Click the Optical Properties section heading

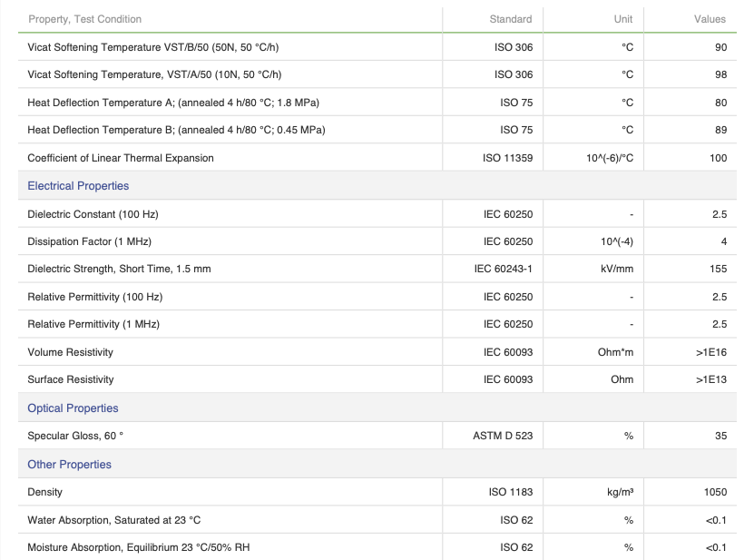73,408
